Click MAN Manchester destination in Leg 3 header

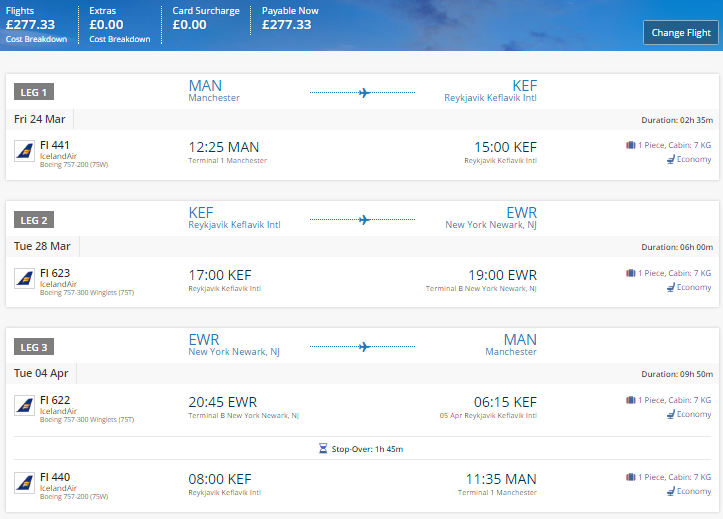pyautogui.click(x=511, y=345)
